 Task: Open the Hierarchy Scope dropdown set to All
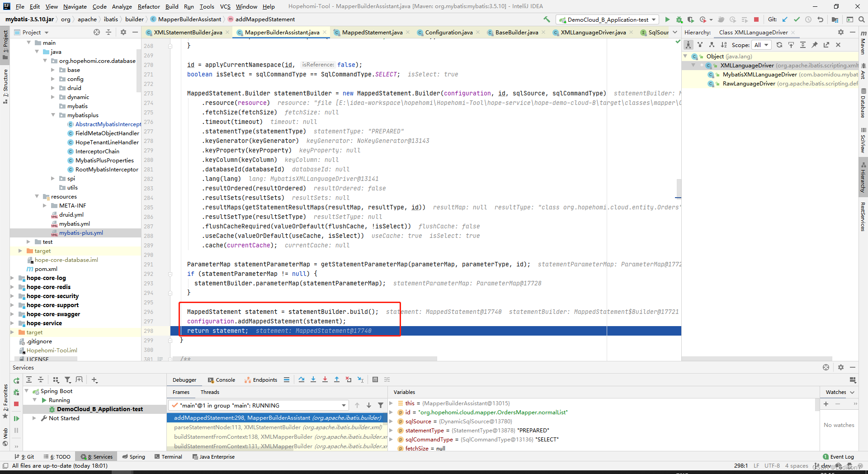(x=762, y=45)
